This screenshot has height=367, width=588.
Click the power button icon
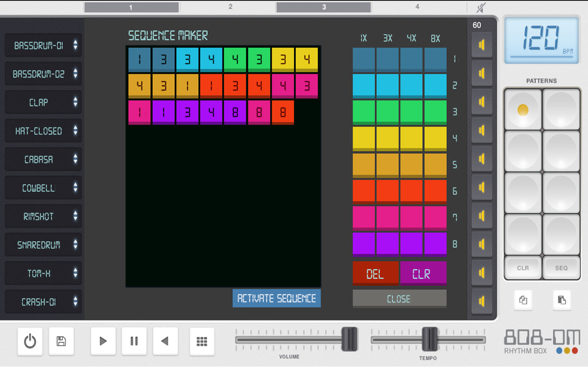pyautogui.click(x=30, y=341)
